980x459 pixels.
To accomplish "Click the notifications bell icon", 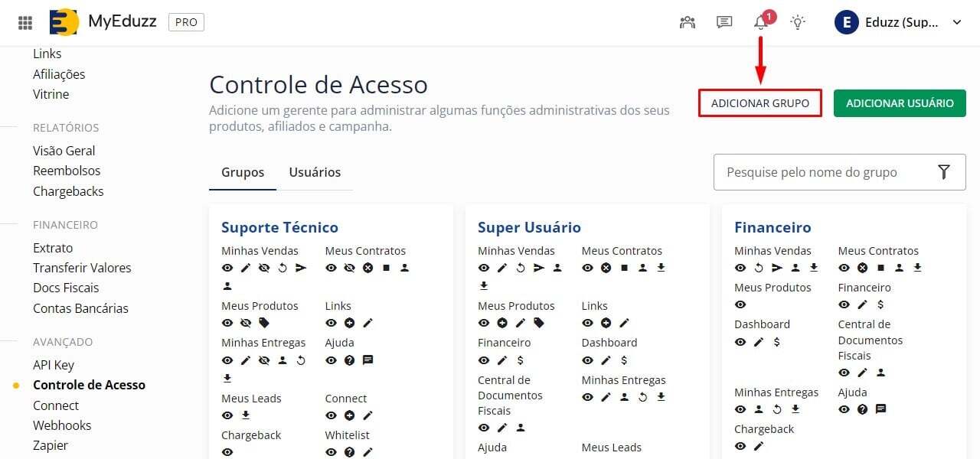I will [x=761, y=22].
